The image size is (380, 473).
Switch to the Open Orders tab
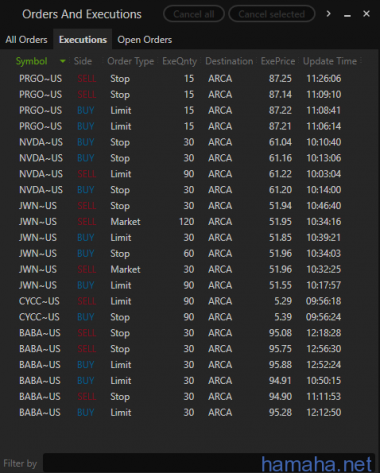pyautogui.click(x=145, y=40)
